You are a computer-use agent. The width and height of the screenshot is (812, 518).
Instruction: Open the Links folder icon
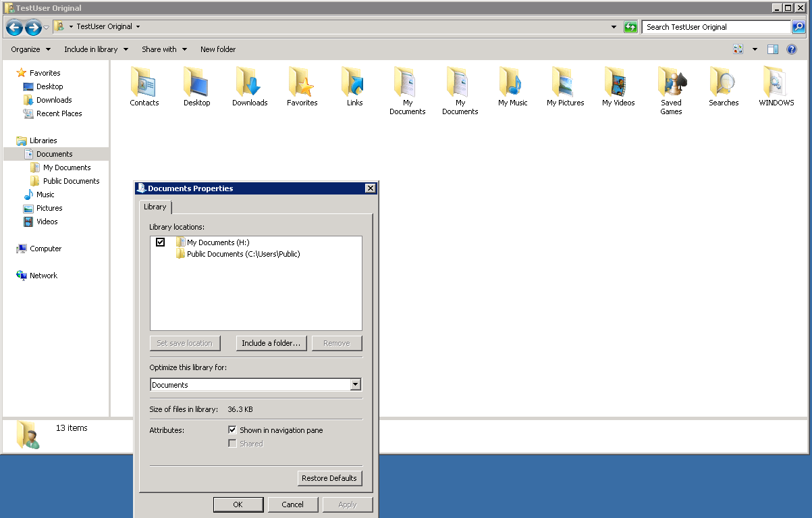click(354, 82)
